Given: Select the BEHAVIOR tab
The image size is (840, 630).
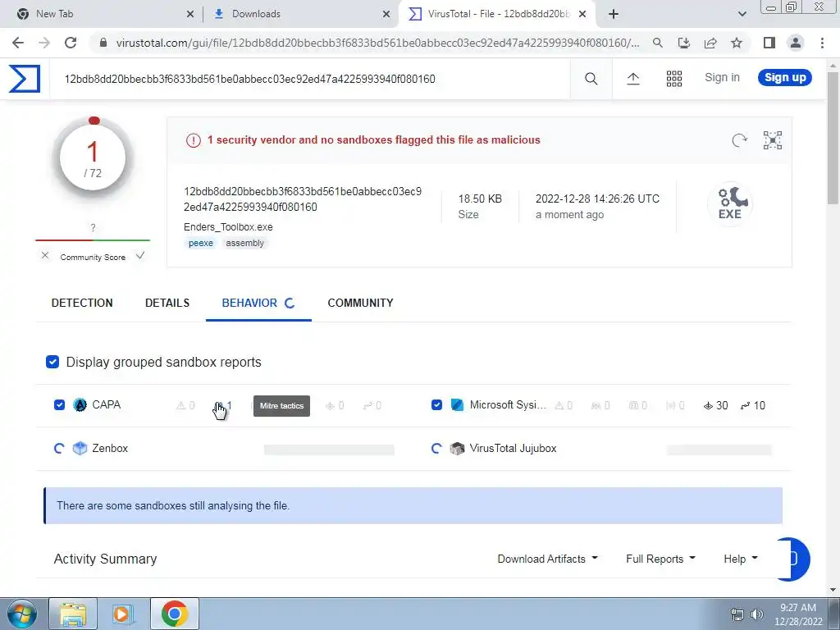Looking at the screenshot, I should [x=258, y=303].
